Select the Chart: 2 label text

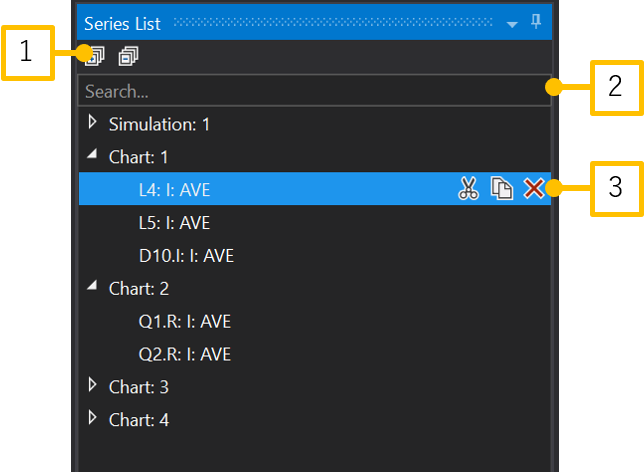coord(139,288)
